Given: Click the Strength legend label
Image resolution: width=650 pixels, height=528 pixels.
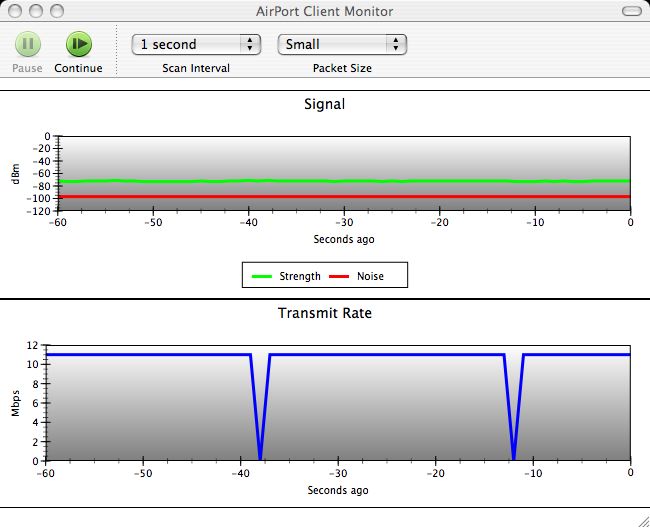Looking at the screenshot, I should (300, 276).
